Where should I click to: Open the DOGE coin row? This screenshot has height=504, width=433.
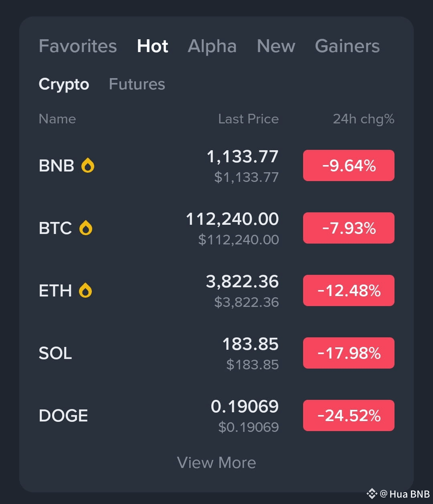216,415
